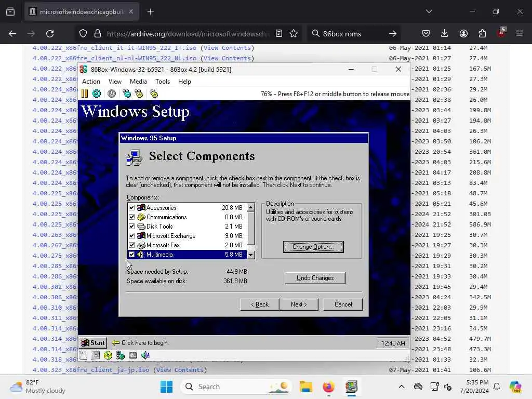Open the List all tabs chevron
The image size is (532, 399).
tap(429, 11)
